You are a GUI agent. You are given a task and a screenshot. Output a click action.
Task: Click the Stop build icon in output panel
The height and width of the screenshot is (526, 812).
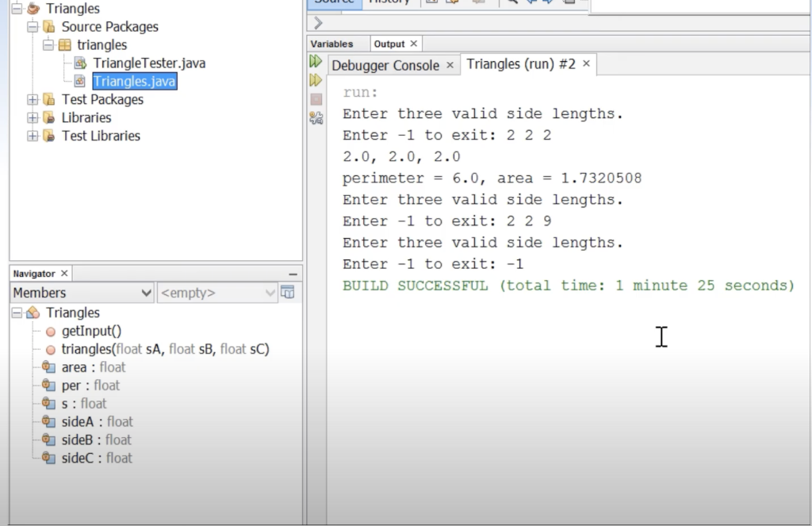[315, 98]
